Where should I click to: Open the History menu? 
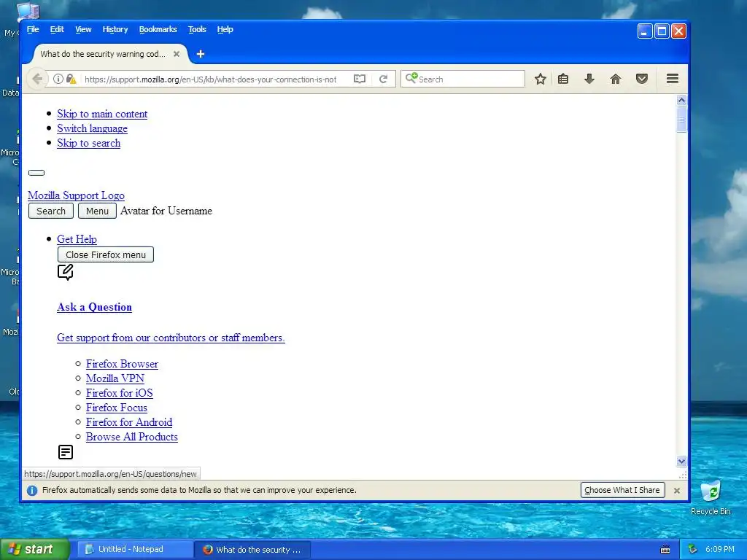pyautogui.click(x=115, y=29)
